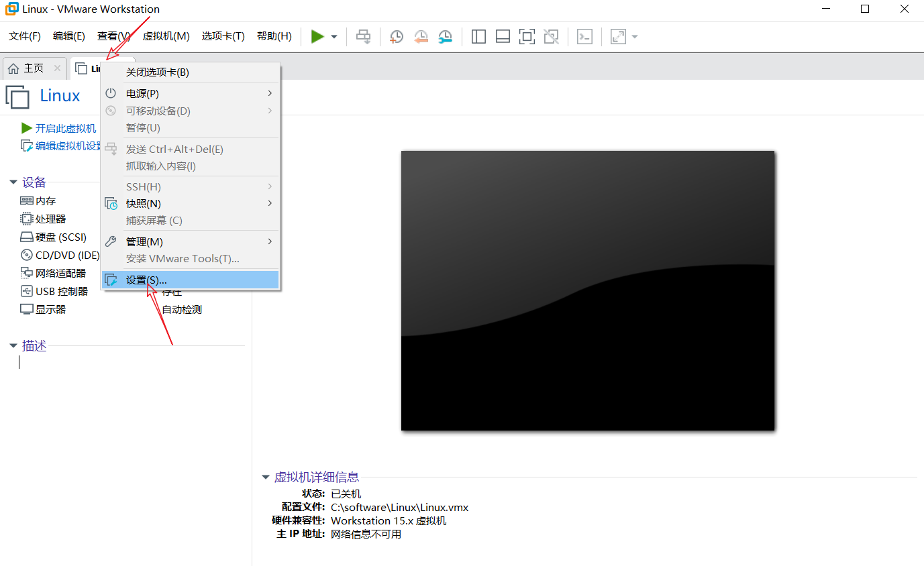
Task: Click the memory icon beside 内存
Action: [x=27, y=201]
